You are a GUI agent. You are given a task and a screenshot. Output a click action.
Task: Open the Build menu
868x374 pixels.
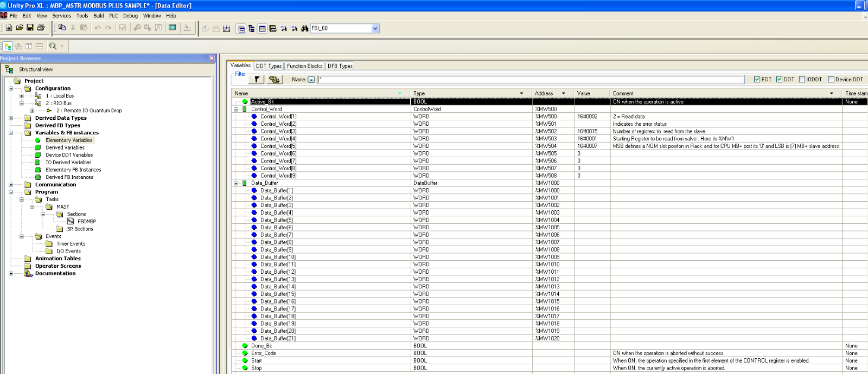pyautogui.click(x=99, y=16)
